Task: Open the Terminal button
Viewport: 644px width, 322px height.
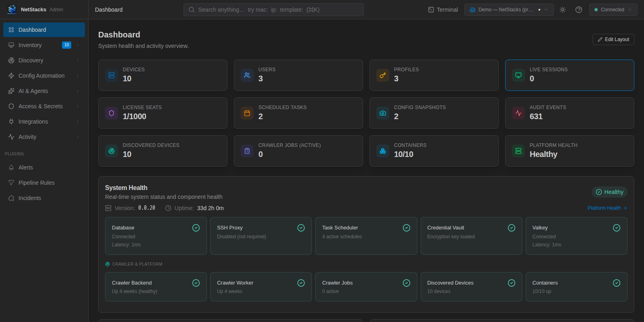Action: (x=443, y=10)
